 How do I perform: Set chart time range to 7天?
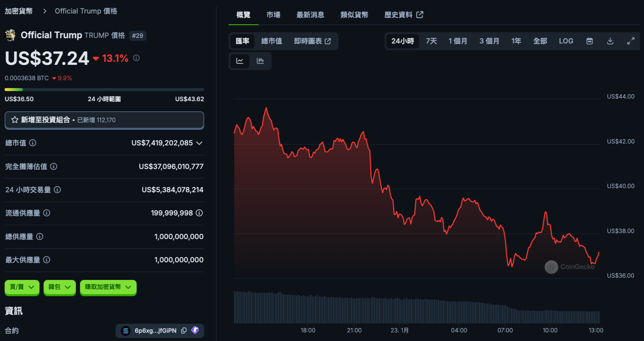[431, 41]
